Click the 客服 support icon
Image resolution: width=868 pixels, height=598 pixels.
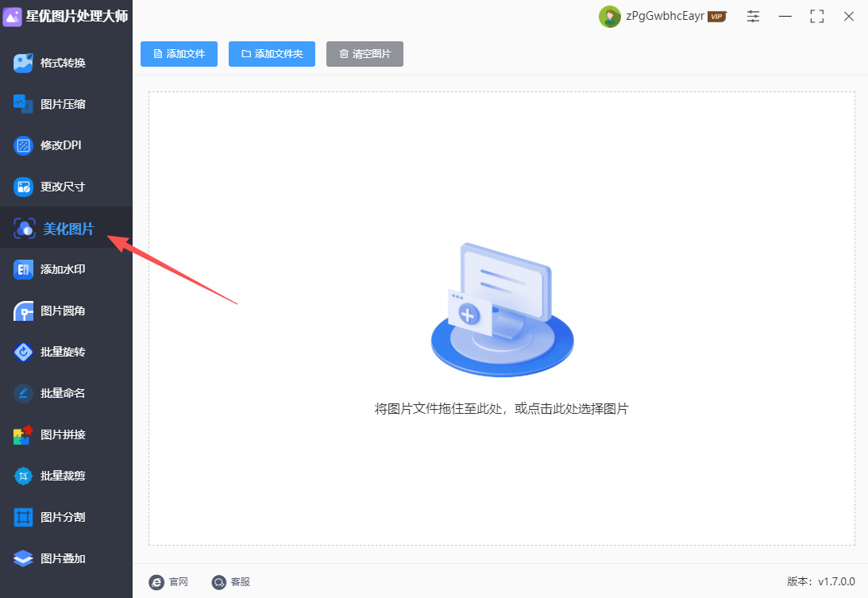coord(219,582)
